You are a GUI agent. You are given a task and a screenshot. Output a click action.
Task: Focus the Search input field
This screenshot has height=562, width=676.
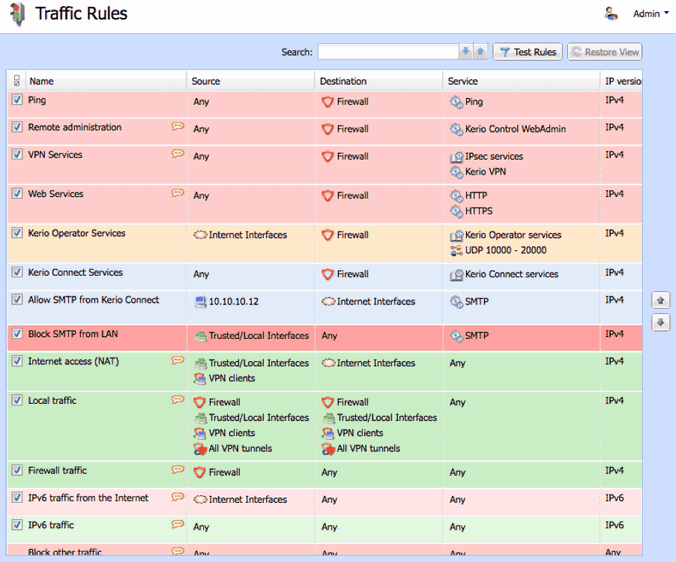(388, 52)
